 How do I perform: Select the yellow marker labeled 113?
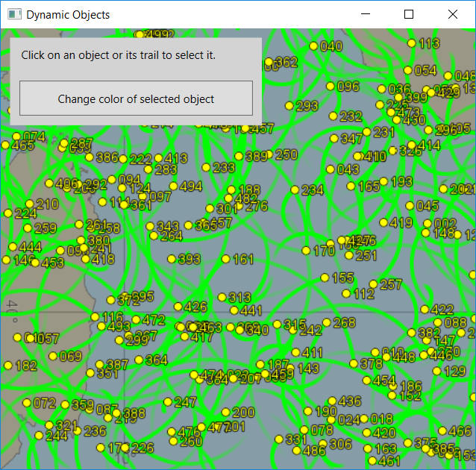pyautogui.click(x=412, y=43)
